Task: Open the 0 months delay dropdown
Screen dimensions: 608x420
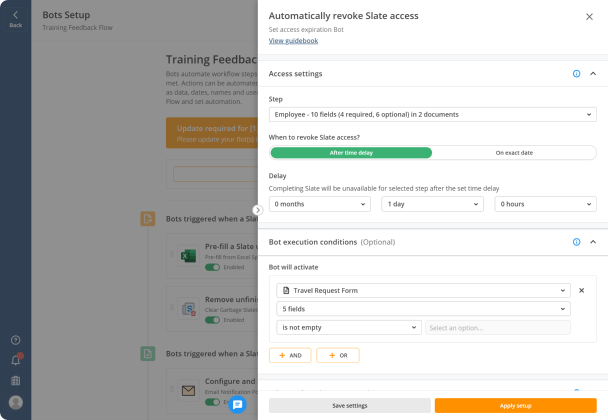Action: tap(320, 204)
